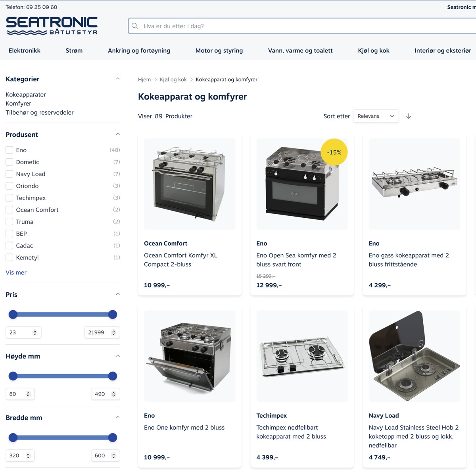Open Eno gass kokeapparat frittstående image

(x=415, y=184)
